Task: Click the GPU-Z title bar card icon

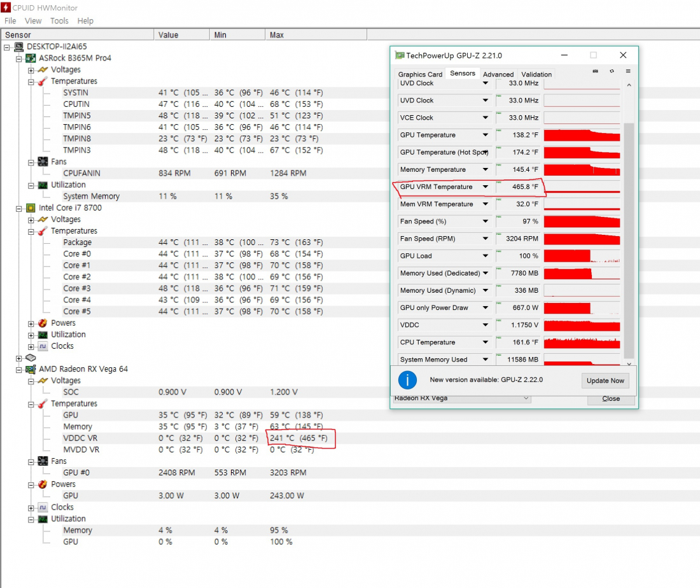Action: pyautogui.click(x=400, y=55)
